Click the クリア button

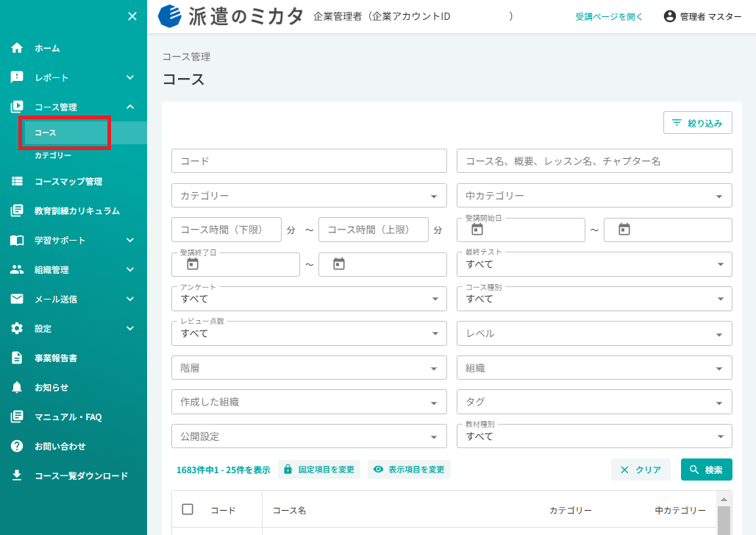(641, 470)
